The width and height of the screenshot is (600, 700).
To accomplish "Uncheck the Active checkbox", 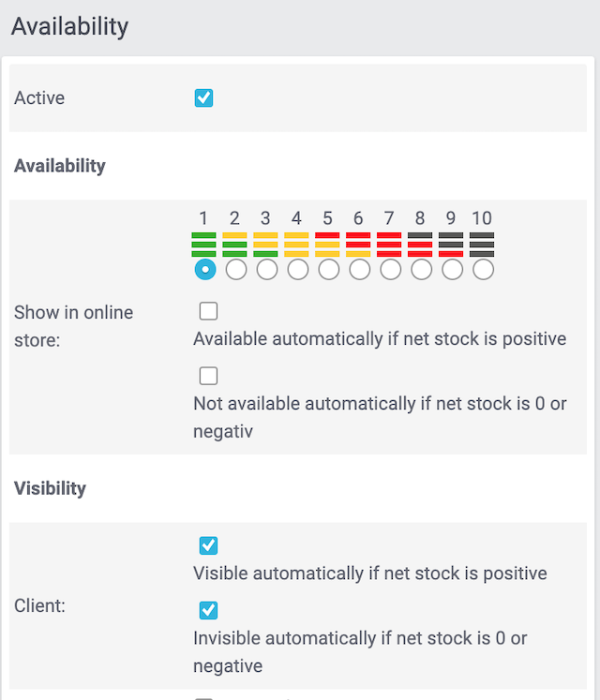I will [x=203, y=97].
